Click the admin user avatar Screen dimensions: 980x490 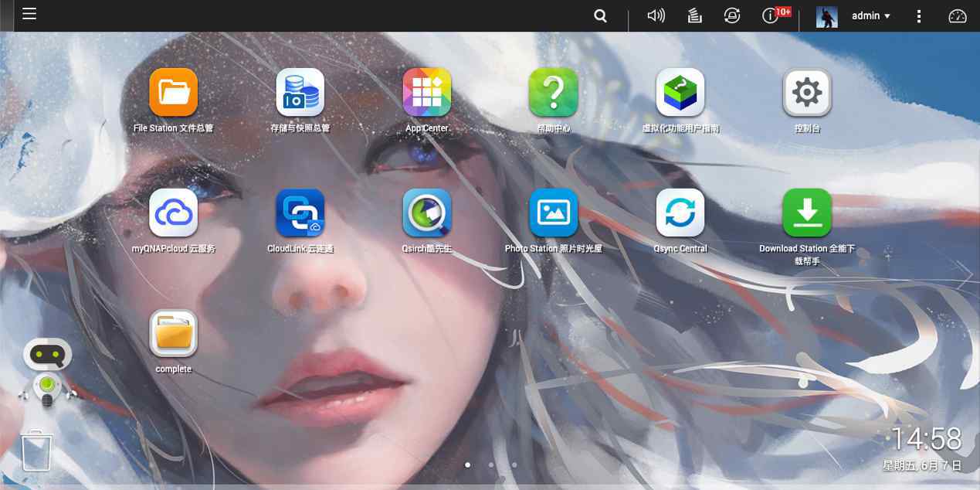pos(827,16)
